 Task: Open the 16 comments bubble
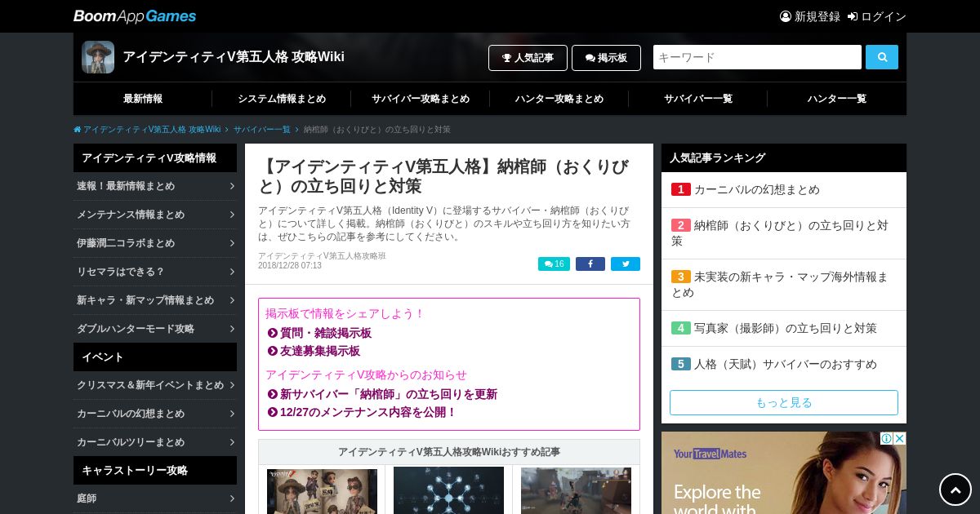click(554, 264)
